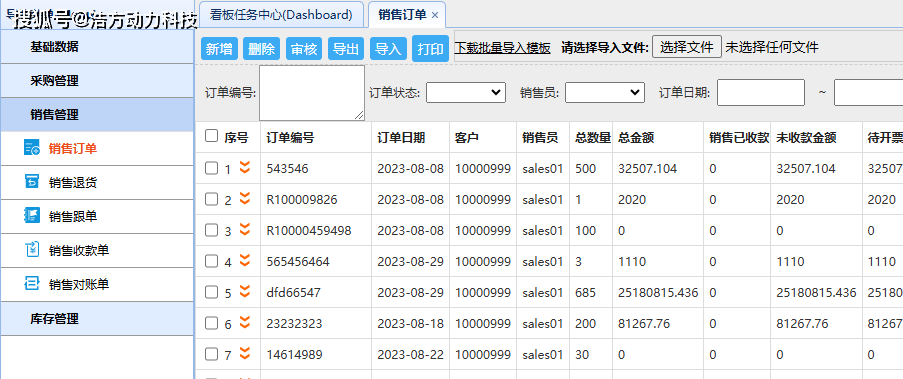The image size is (903, 379).
Task: Open the 销售收款单 sidebar icon
Action: coord(32,249)
